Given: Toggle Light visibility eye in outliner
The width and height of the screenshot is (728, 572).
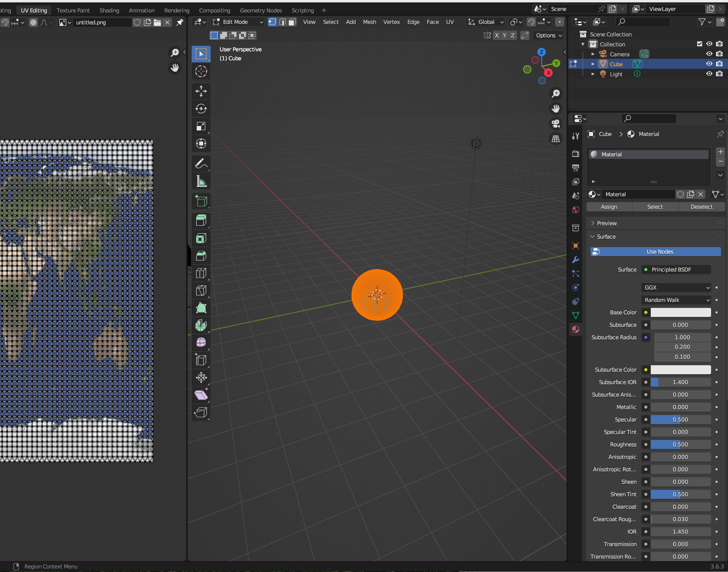Looking at the screenshot, I should coord(709,74).
